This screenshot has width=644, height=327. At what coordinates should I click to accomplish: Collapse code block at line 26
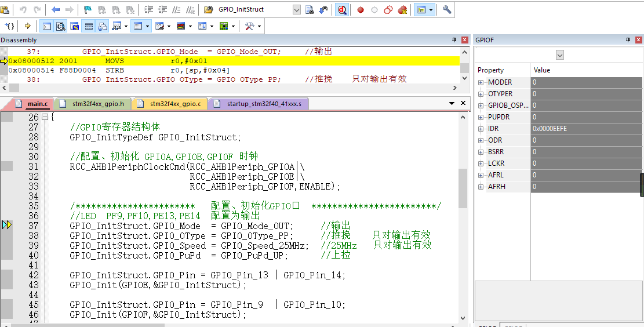click(45, 117)
